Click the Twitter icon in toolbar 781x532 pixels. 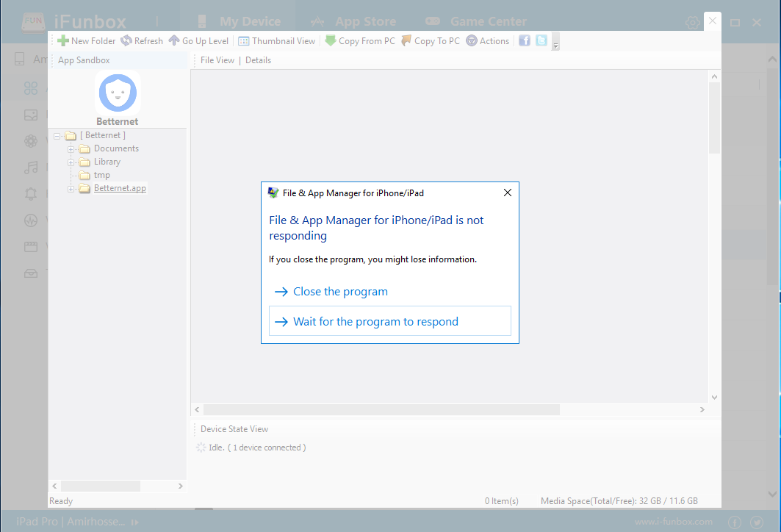[x=541, y=40]
